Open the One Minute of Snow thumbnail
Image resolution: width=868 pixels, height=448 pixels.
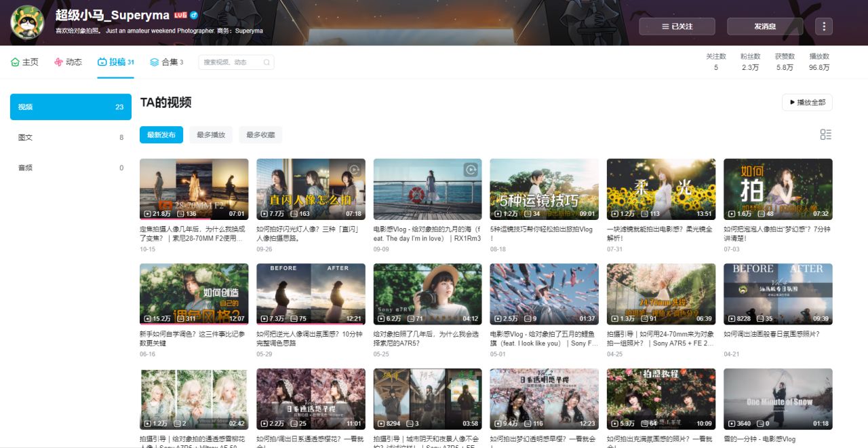(778, 399)
